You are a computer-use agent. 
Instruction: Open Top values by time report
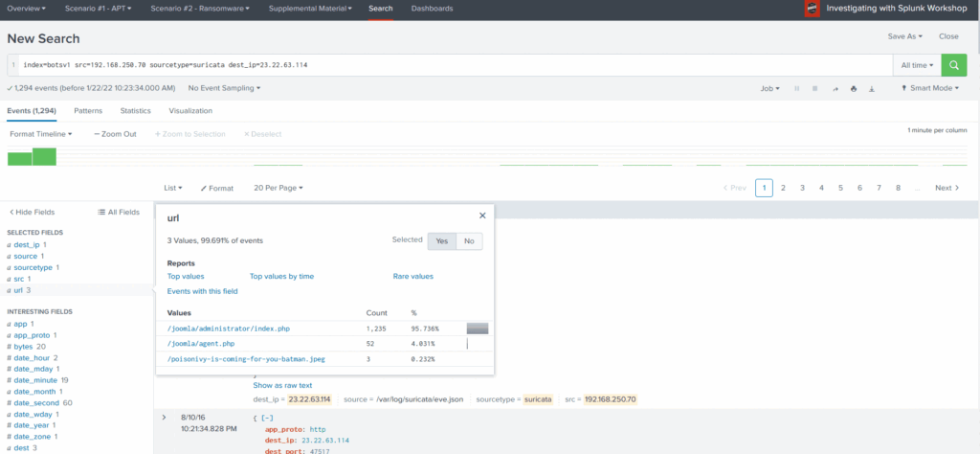[282, 277]
